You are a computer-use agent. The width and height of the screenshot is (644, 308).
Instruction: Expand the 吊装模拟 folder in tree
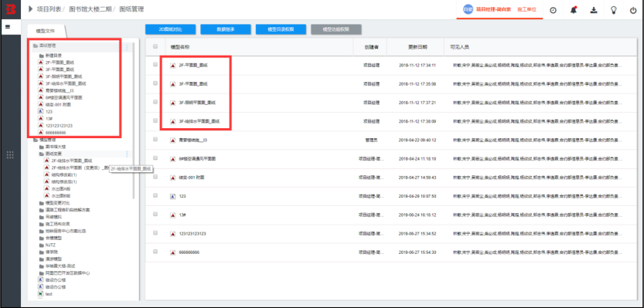(41, 217)
